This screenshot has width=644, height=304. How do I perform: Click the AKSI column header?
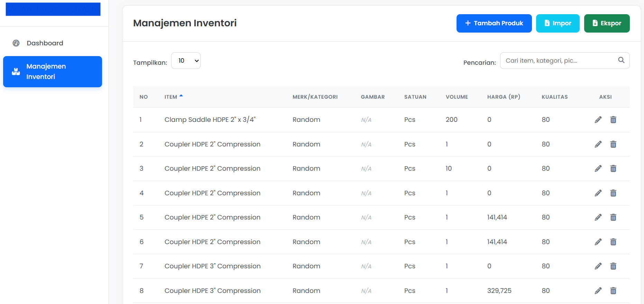(605, 97)
